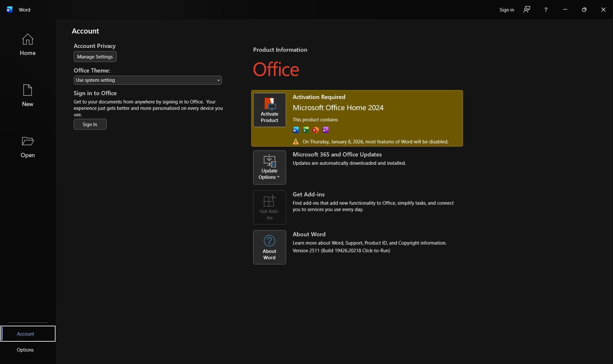Open the About Word info

click(269, 247)
